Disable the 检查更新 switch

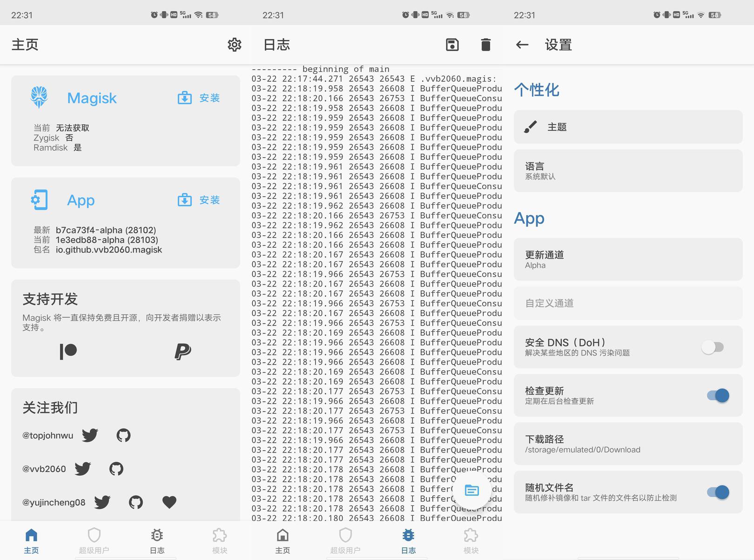point(718,395)
